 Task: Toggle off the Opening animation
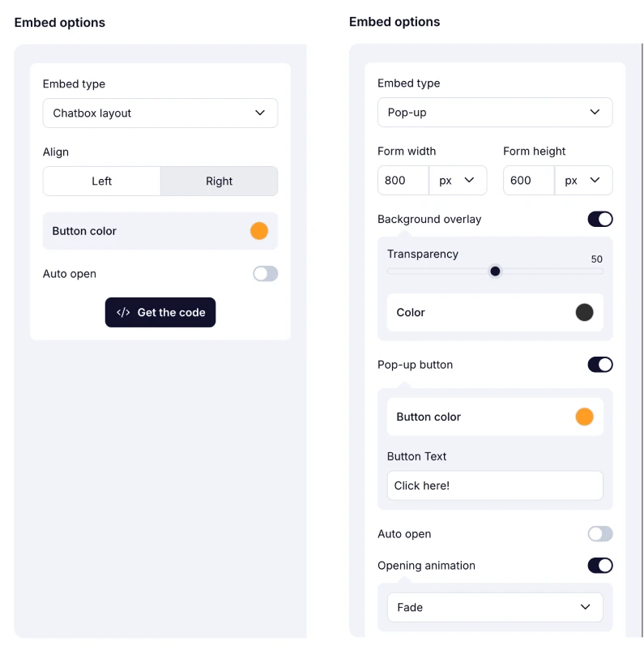(600, 566)
